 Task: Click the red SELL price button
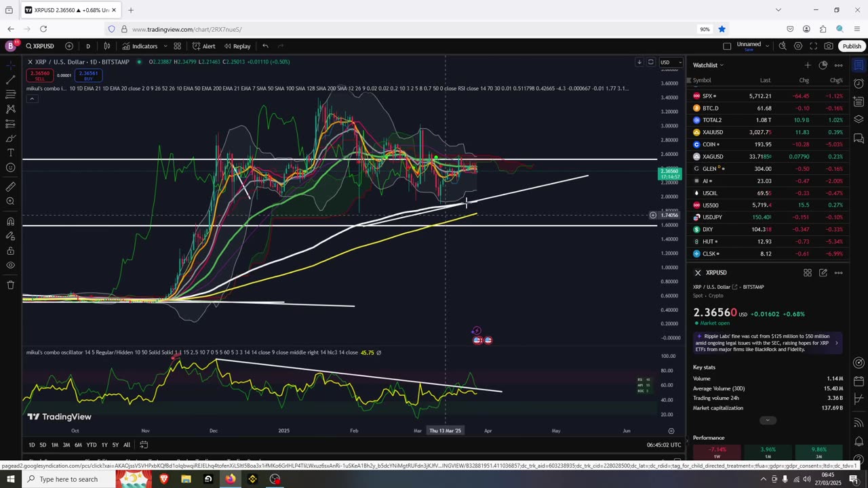[40, 75]
